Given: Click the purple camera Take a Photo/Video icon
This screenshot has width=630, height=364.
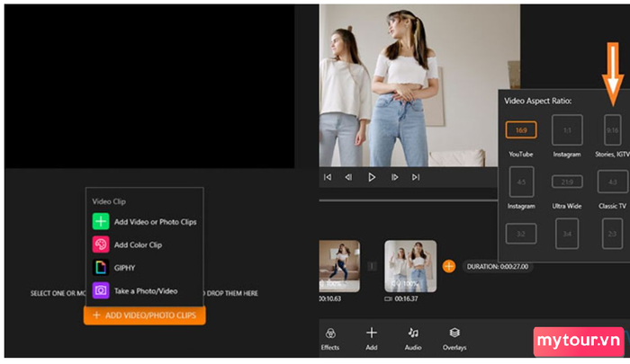Looking at the screenshot, I should [101, 290].
